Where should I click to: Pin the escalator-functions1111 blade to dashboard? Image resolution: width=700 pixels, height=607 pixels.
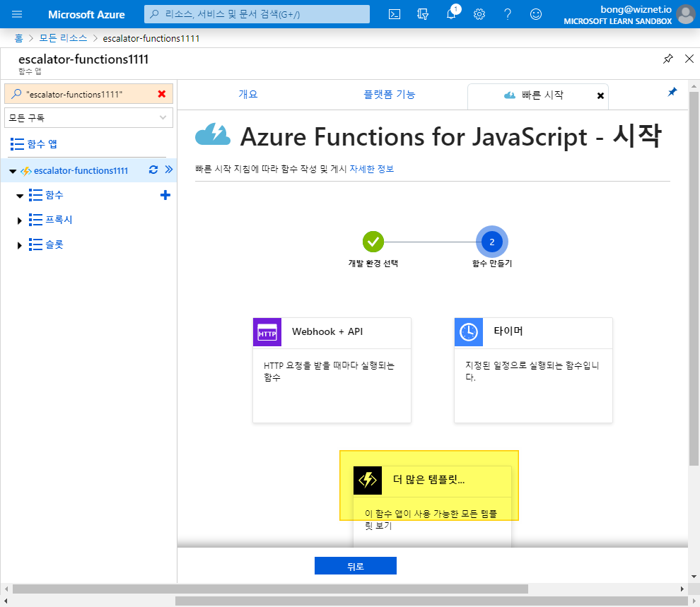click(668, 59)
